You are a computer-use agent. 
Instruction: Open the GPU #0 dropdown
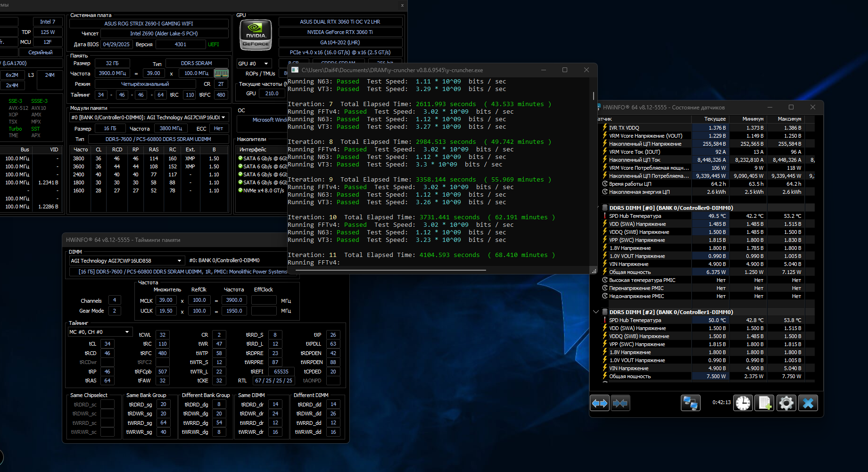254,64
